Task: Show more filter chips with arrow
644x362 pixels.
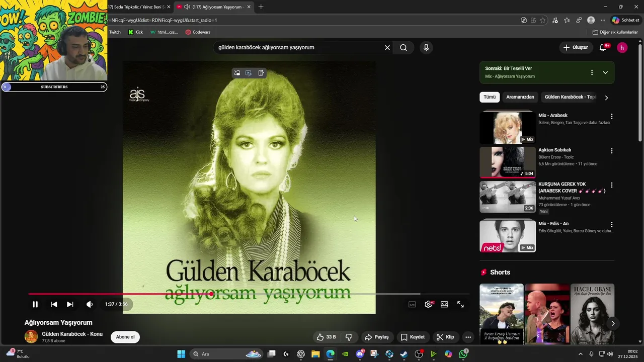Action: pyautogui.click(x=606, y=98)
